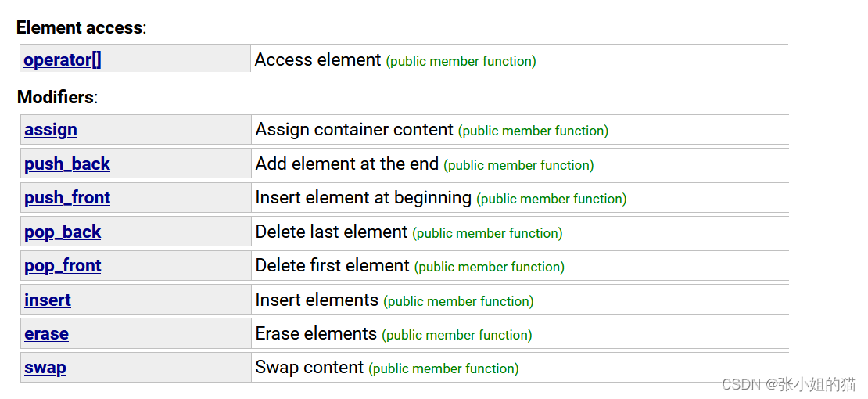The height and width of the screenshot is (399, 868).
Task: Click 'Delete last element' description
Action: [x=331, y=232]
